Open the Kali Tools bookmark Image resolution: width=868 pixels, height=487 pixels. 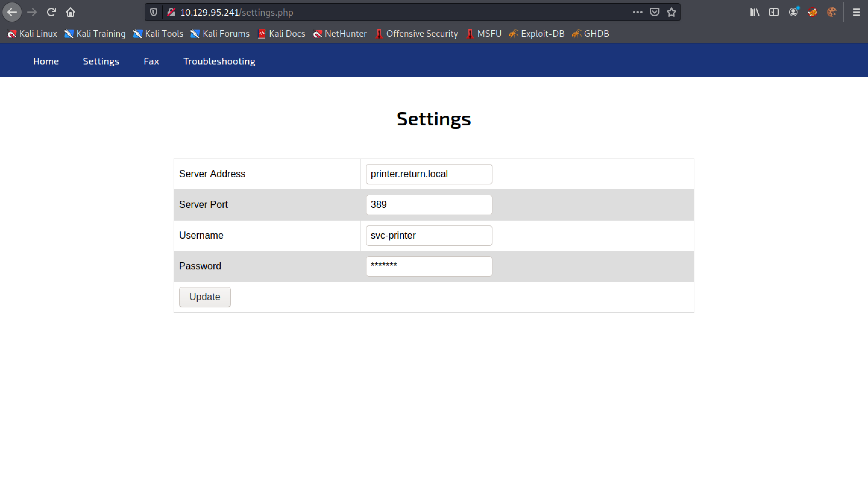pos(158,34)
